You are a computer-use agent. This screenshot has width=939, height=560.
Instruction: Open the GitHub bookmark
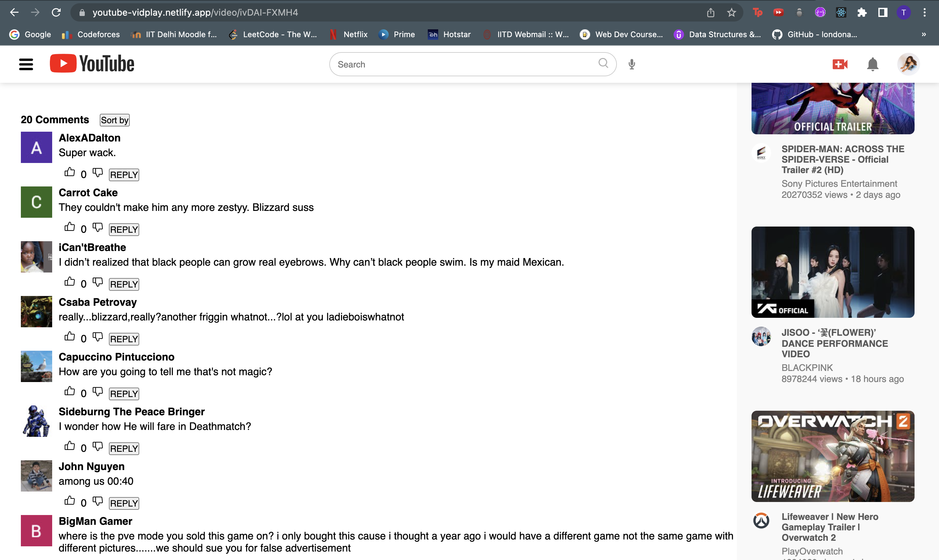pos(815,34)
